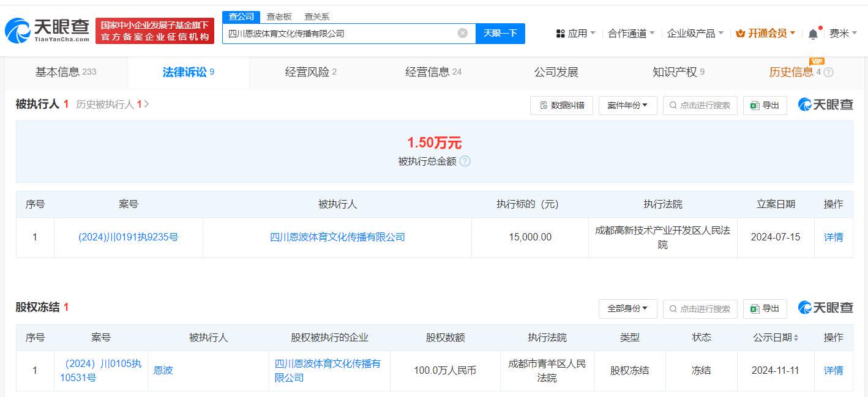
Task: Click the 数据纠错 button
Action: (561, 105)
